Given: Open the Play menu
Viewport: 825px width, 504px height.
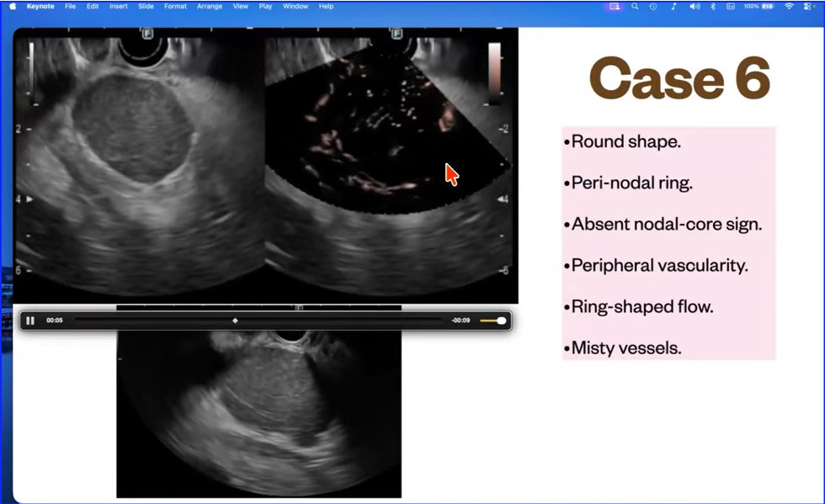Looking at the screenshot, I should (x=265, y=7).
